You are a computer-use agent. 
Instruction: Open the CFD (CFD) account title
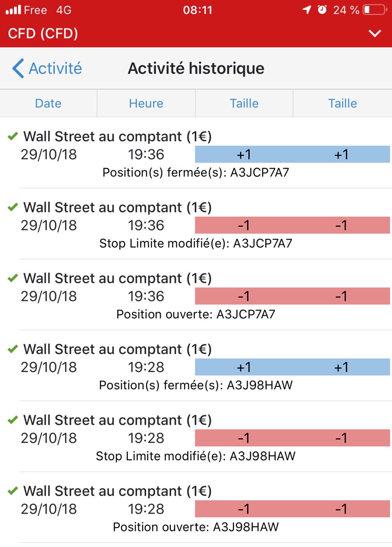(x=43, y=33)
